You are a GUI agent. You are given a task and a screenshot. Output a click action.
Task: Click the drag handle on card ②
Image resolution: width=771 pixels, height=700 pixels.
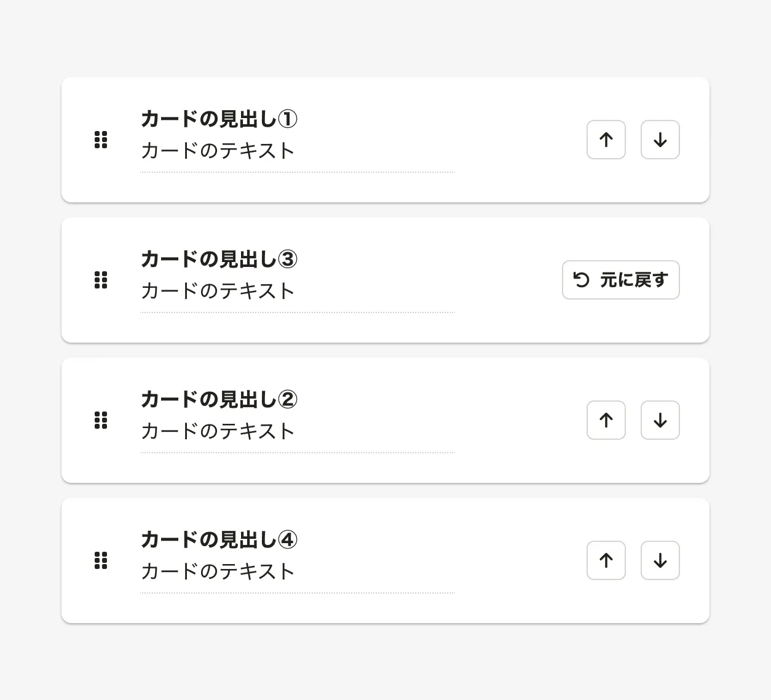coord(101,421)
